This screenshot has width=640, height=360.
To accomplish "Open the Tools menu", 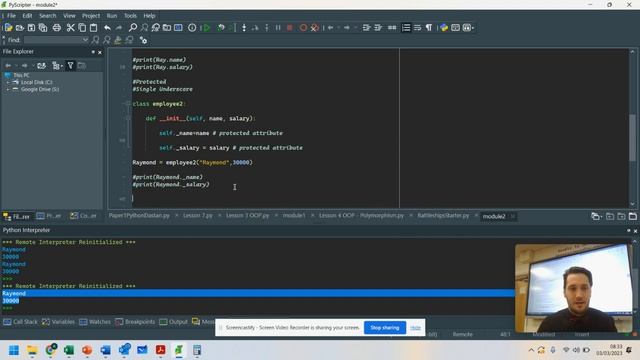I will 131,16.
